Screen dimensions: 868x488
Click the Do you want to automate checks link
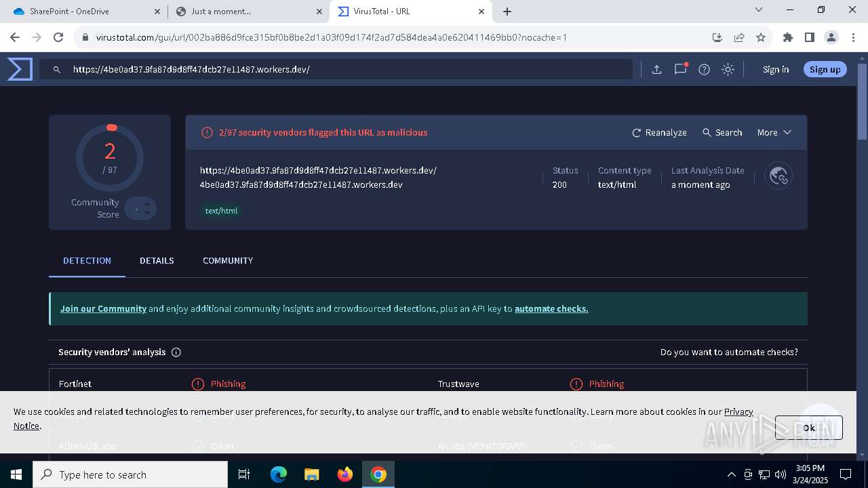pos(729,352)
